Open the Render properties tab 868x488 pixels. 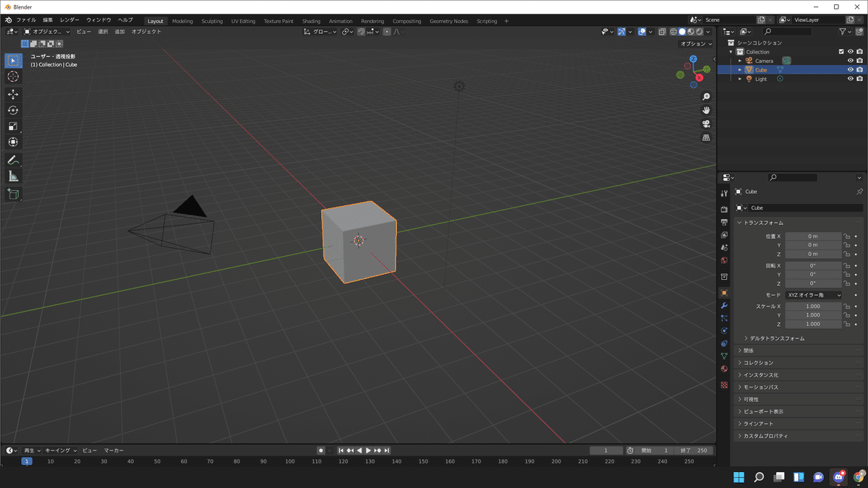pos(724,210)
